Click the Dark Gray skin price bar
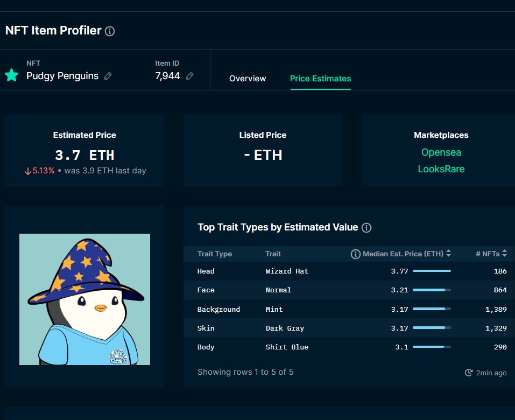The height and width of the screenshot is (420, 515). click(x=432, y=328)
